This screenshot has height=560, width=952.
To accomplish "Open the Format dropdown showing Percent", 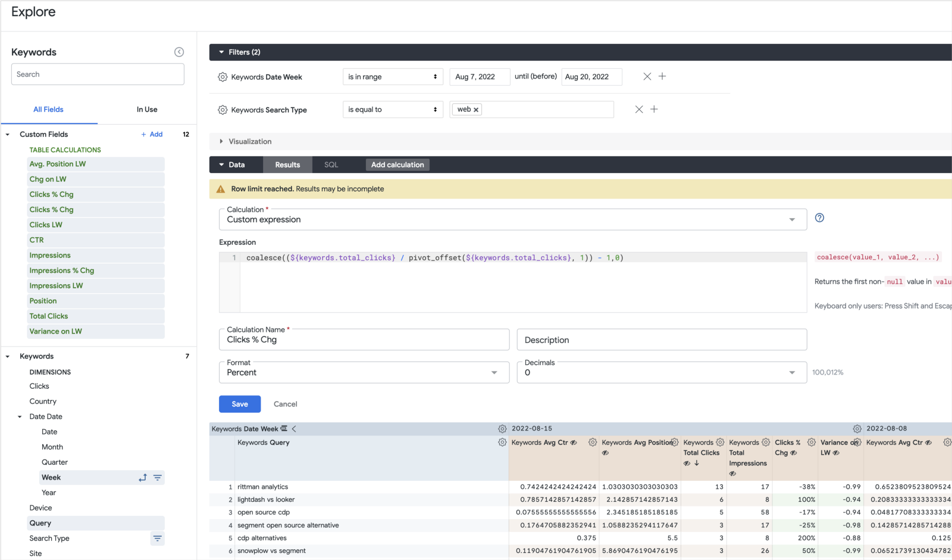I will [x=364, y=373].
